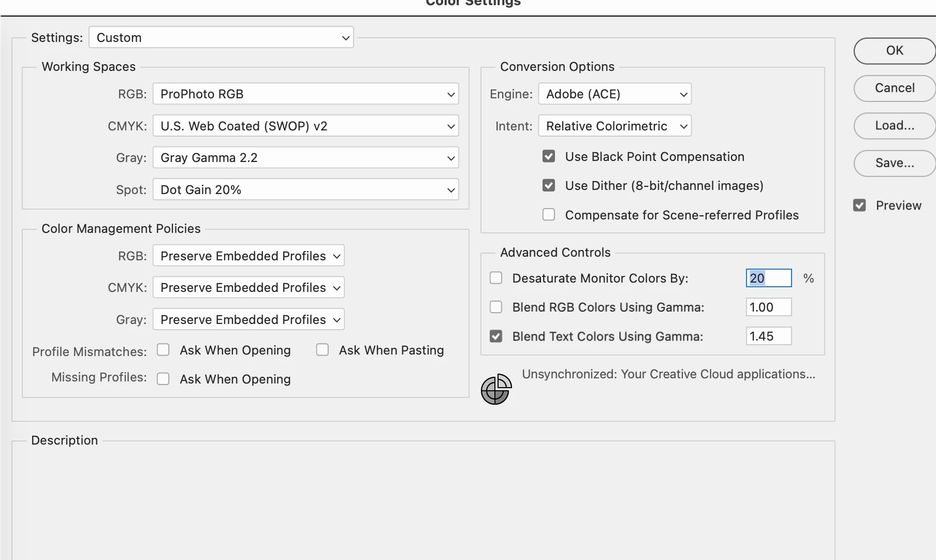Open the Intent Relative Colorimetric dropdown
The image size is (936, 560).
(615, 126)
